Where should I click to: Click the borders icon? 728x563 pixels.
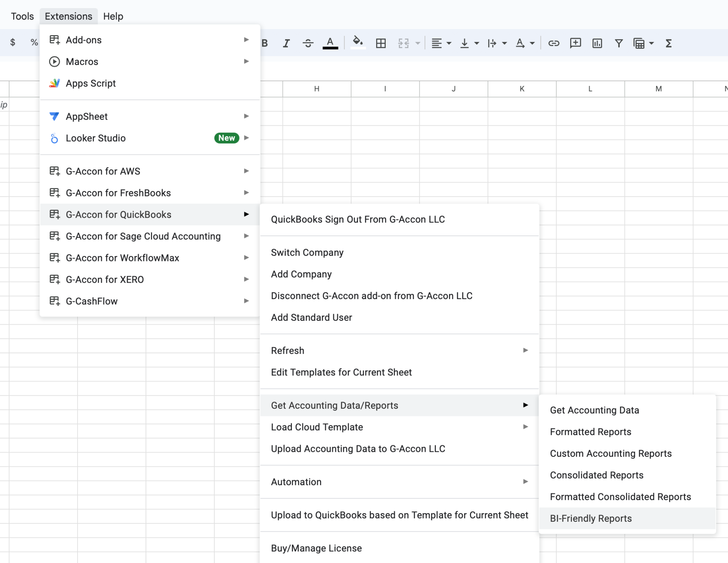(381, 43)
